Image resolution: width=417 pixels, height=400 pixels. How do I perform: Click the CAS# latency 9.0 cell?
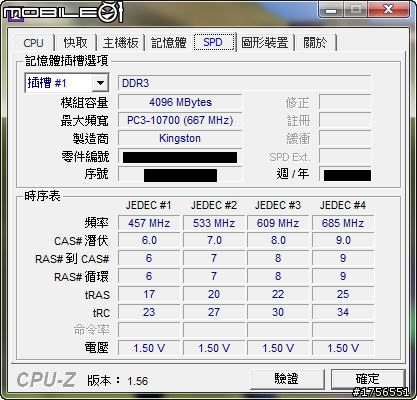pos(343,241)
